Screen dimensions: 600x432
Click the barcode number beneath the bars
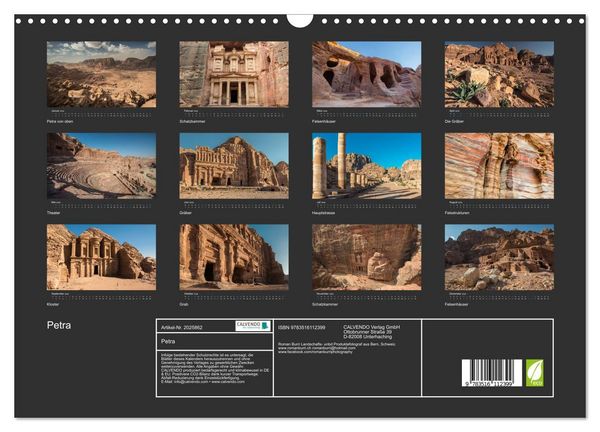[489, 383]
